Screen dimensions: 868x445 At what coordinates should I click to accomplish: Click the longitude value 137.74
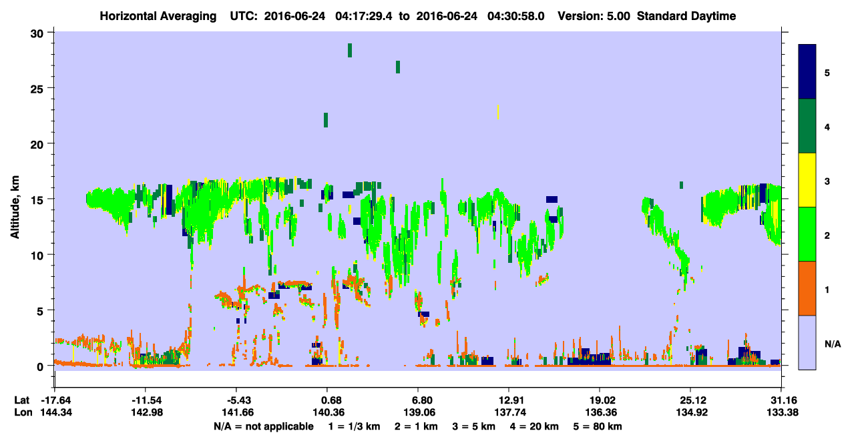[x=509, y=412]
